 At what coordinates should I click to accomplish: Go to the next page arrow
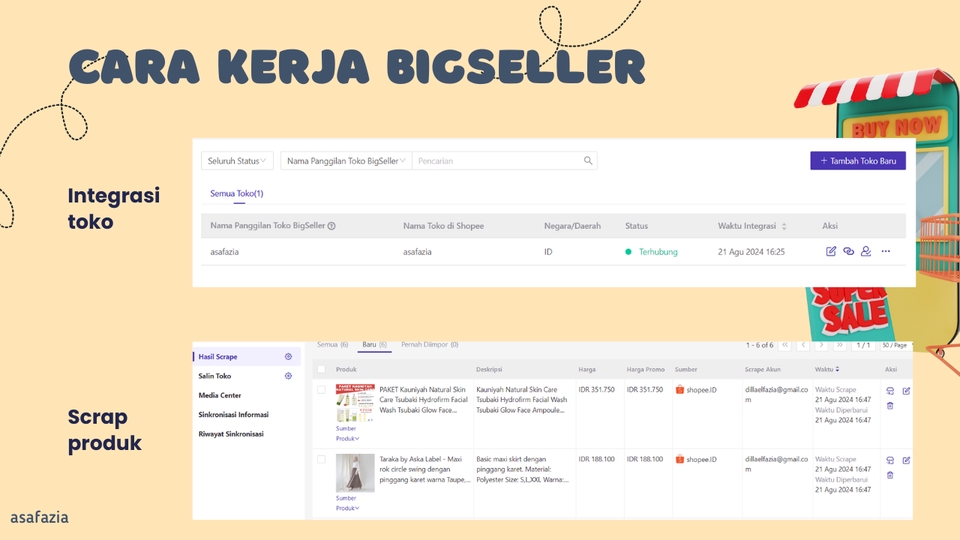822,345
